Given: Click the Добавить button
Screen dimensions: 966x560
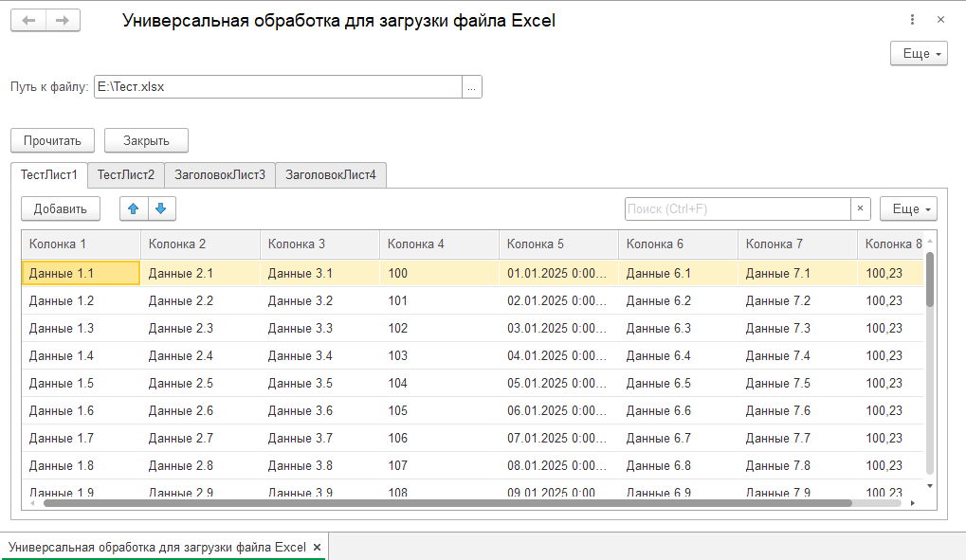Looking at the screenshot, I should coord(61,208).
